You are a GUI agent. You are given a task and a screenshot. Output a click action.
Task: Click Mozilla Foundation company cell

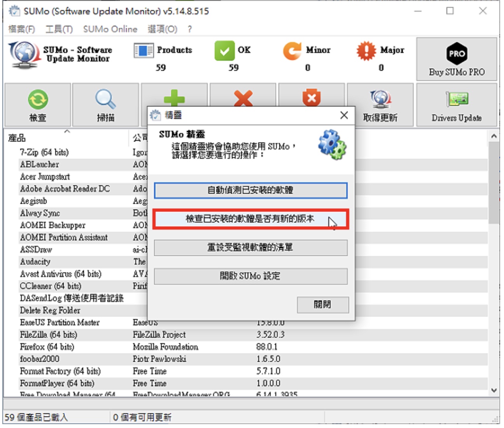(x=165, y=347)
